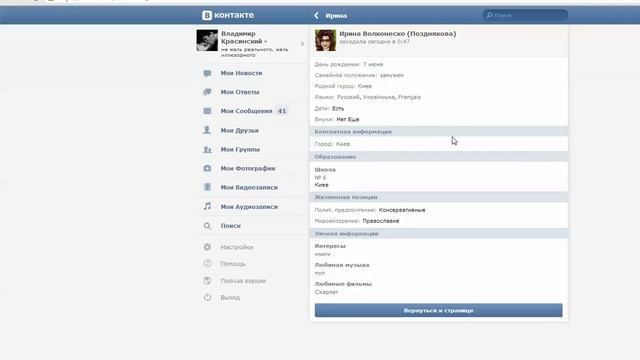Go back using the header chevron arrow
The image size is (640, 360).
tap(316, 16)
